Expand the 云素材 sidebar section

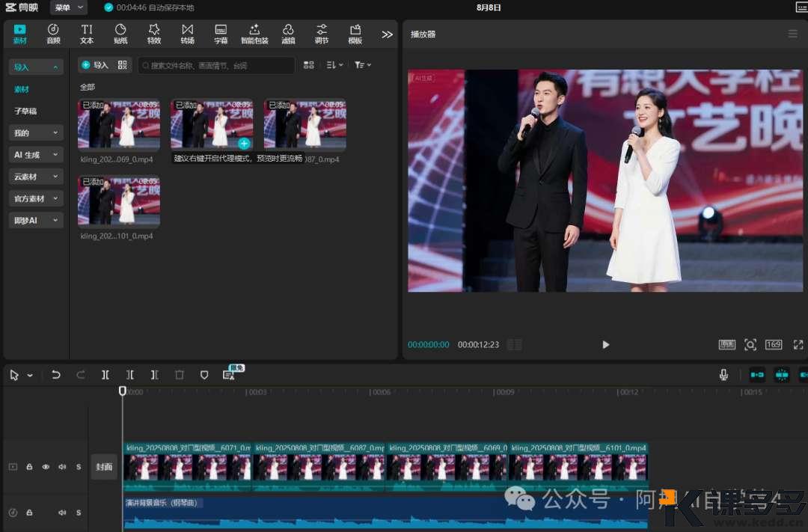click(36, 177)
